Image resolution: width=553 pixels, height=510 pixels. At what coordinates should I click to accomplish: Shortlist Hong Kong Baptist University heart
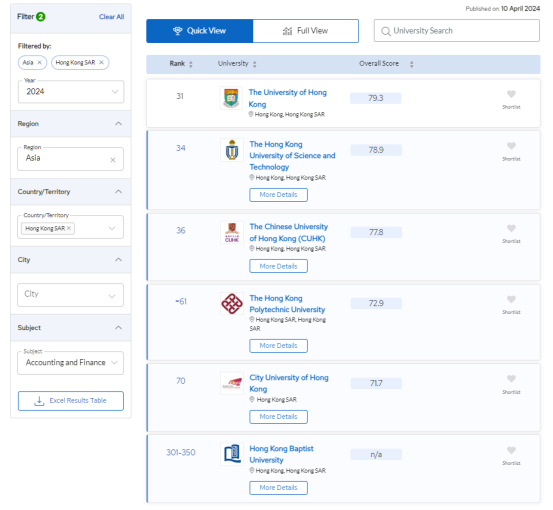(511, 450)
